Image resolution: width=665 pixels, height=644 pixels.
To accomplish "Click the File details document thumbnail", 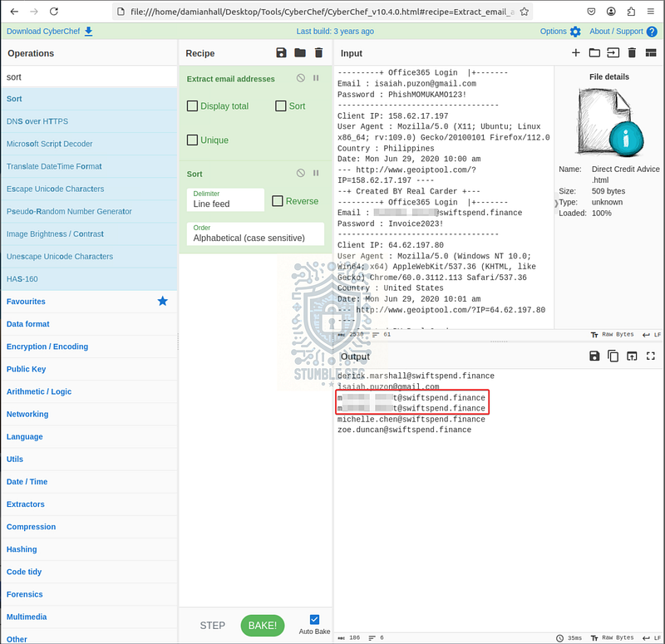I will [x=609, y=122].
